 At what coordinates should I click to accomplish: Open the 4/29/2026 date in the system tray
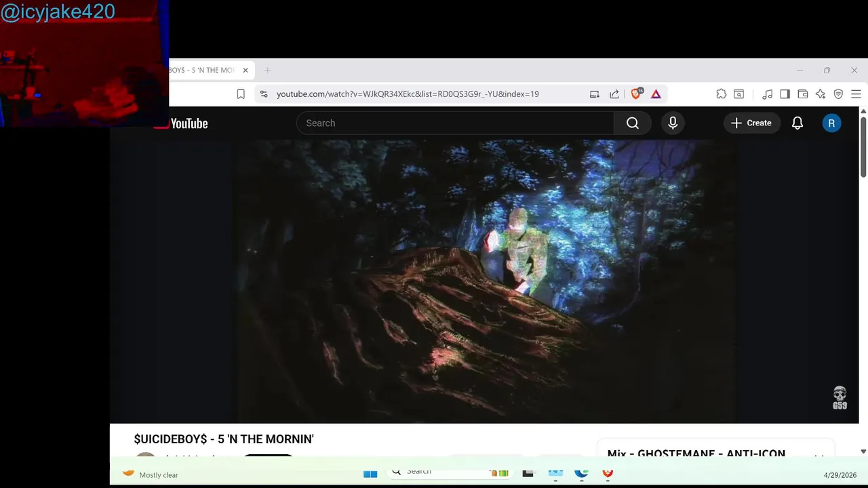coord(840,475)
